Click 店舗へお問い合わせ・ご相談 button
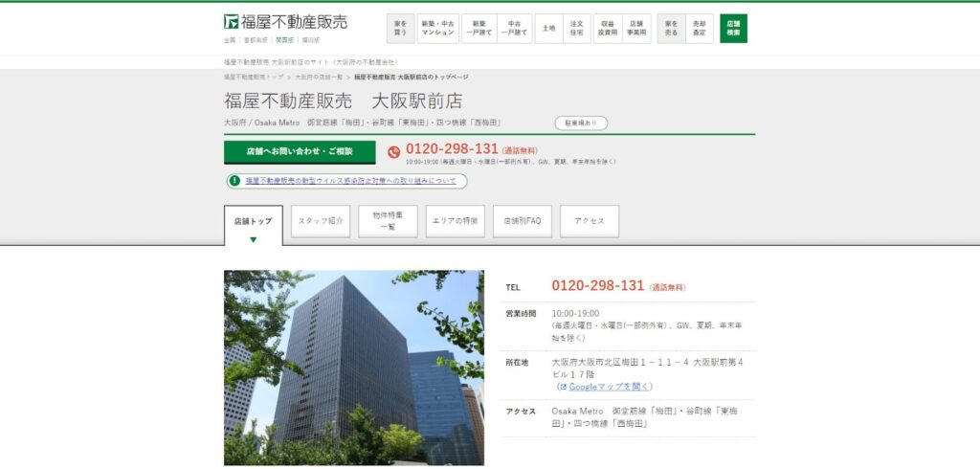The height and width of the screenshot is (469, 980). tap(300, 152)
